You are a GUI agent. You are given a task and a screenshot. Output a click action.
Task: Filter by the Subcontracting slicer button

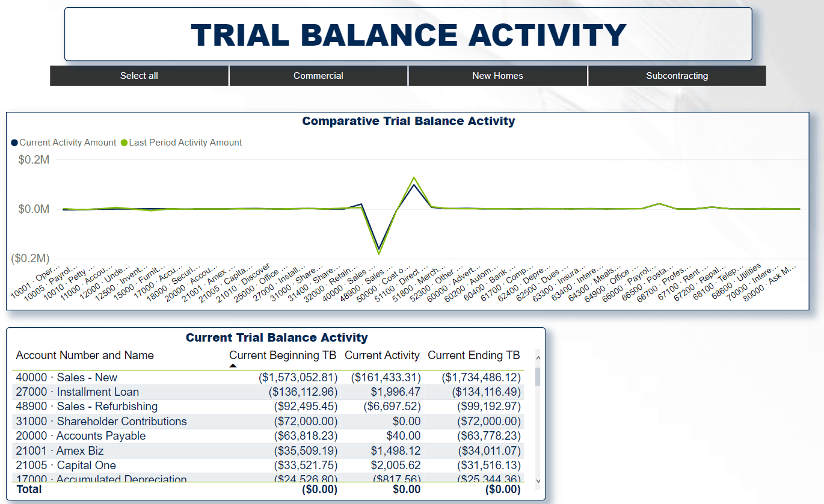(x=677, y=76)
